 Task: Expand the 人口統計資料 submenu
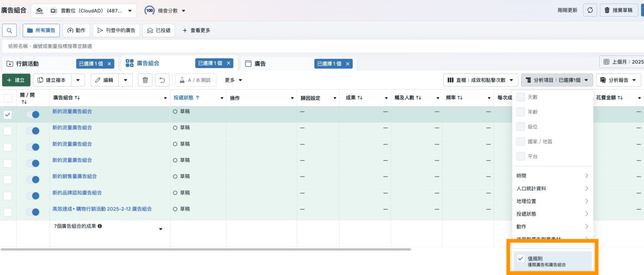(552, 188)
